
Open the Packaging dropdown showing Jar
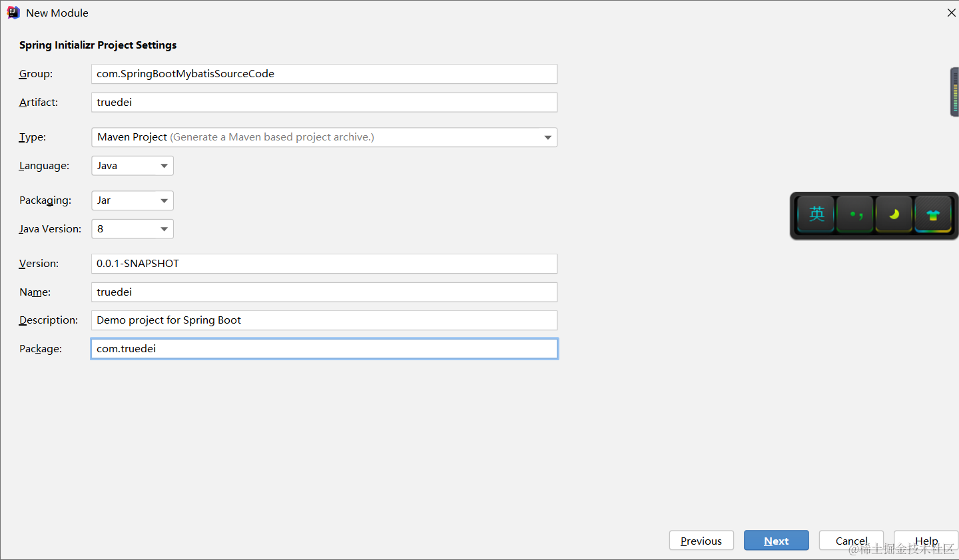[x=133, y=200]
